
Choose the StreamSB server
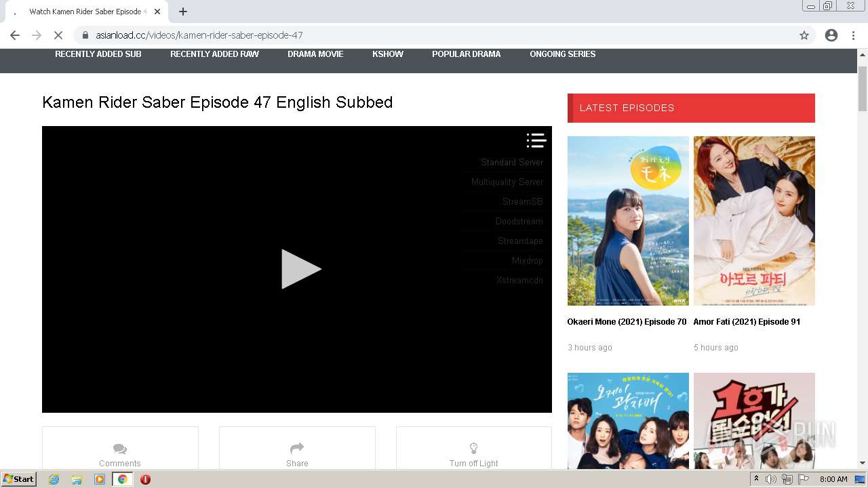523,202
